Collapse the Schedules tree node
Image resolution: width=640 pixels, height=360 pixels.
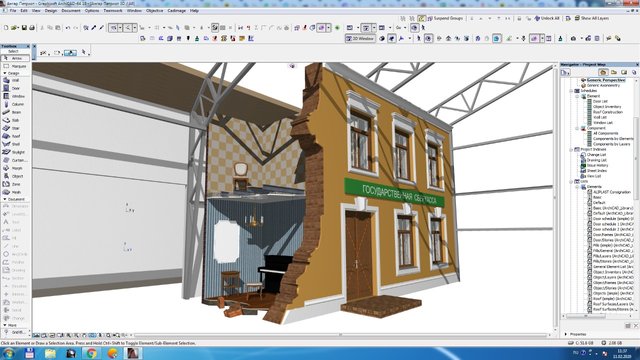click(571, 91)
